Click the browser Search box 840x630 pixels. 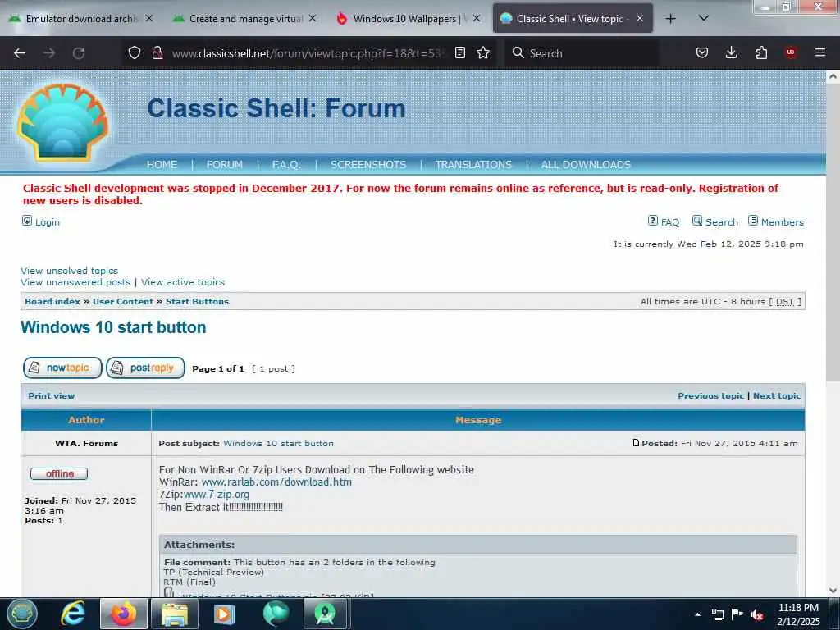[582, 53]
